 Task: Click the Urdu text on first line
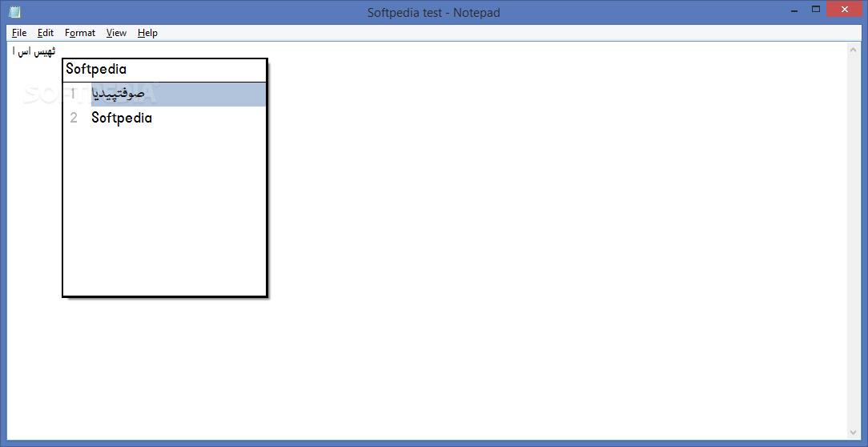(34, 52)
